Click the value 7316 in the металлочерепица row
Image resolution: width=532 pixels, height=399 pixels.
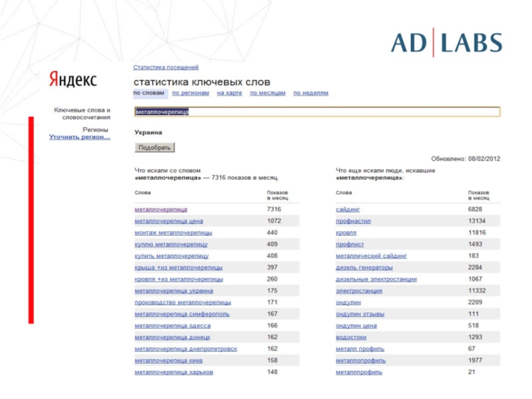[274, 209]
